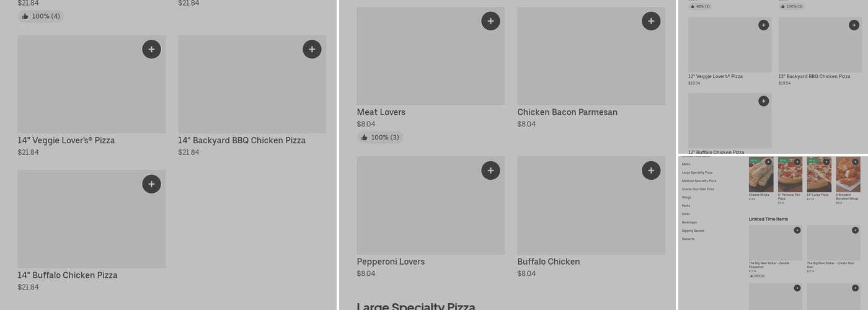
Task: Open Dipping Sauces category in sidebar
Action: pos(693,231)
